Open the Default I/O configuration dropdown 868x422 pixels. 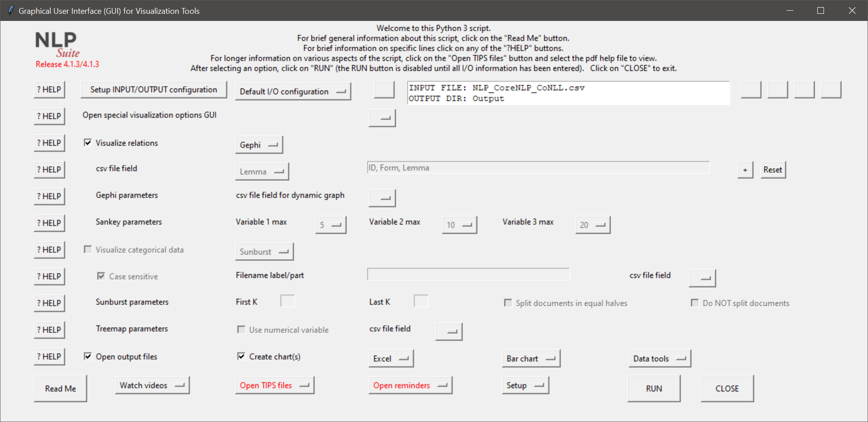(293, 91)
